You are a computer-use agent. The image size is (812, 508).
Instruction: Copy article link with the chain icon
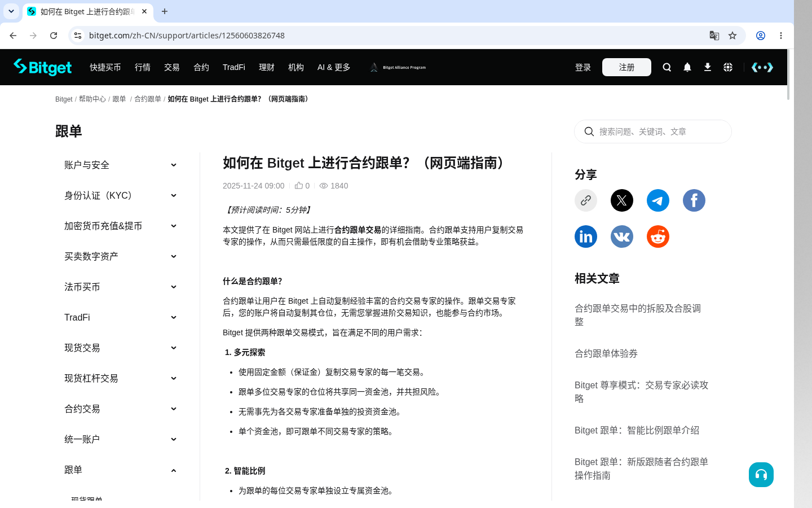(x=586, y=200)
